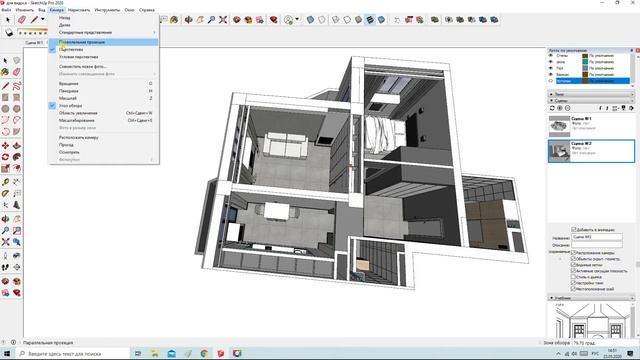640x360 pixels.
Task: Select the Freehand tool in left toolbar
Action: 17,86
